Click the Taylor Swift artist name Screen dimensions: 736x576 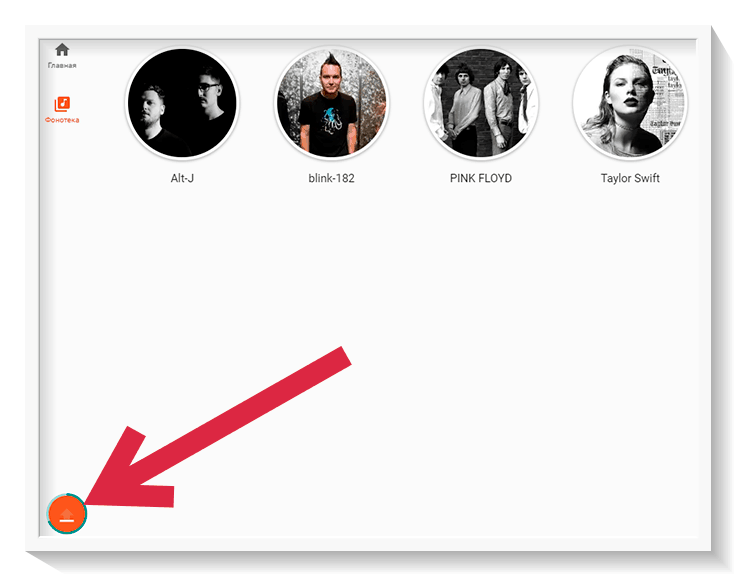pos(630,178)
